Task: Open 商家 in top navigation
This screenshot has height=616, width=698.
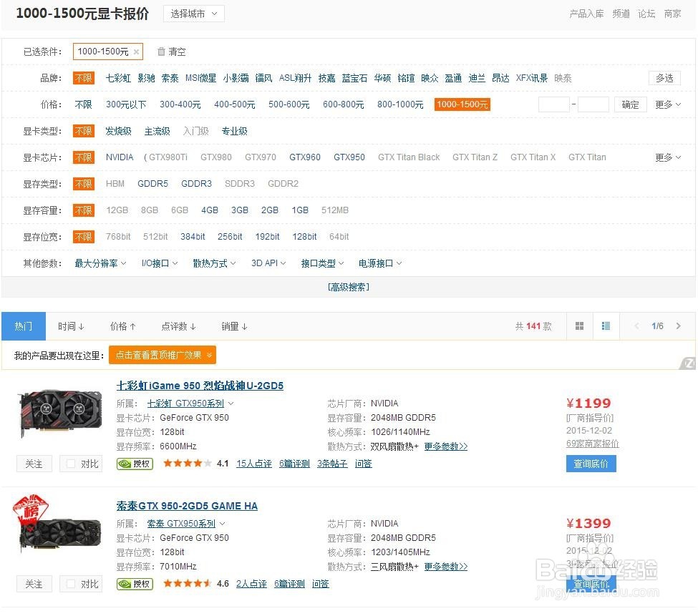Action: coord(672,14)
